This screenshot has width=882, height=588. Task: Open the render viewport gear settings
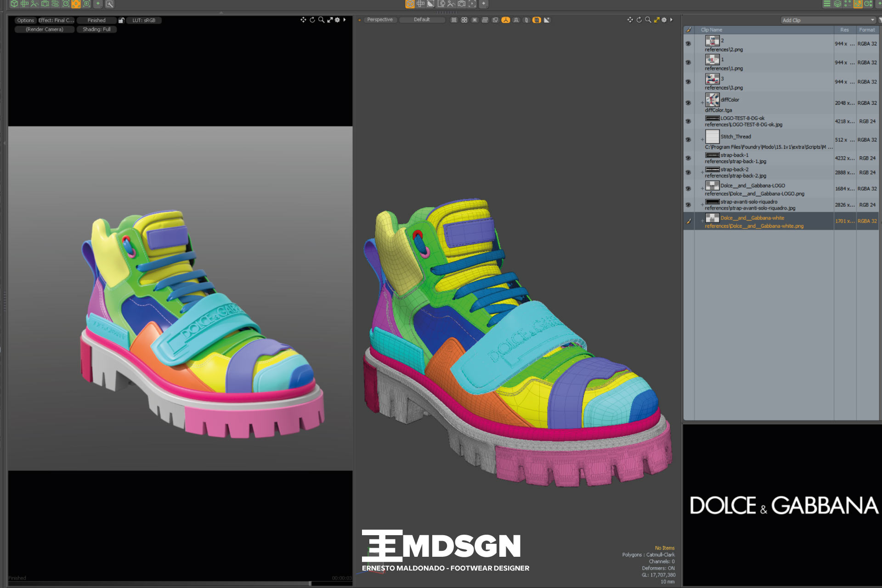pyautogui.click(x=337, y=20)
